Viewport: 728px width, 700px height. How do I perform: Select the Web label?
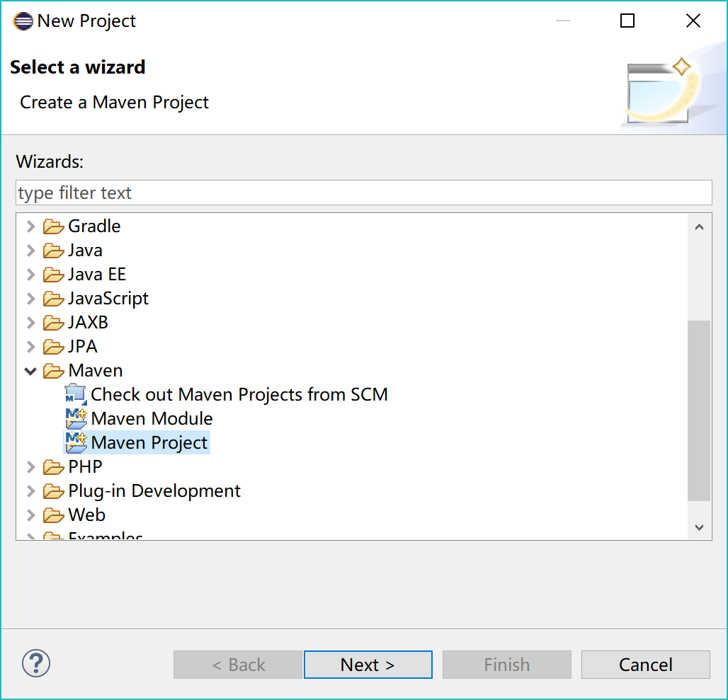click(x=87, y=515)
